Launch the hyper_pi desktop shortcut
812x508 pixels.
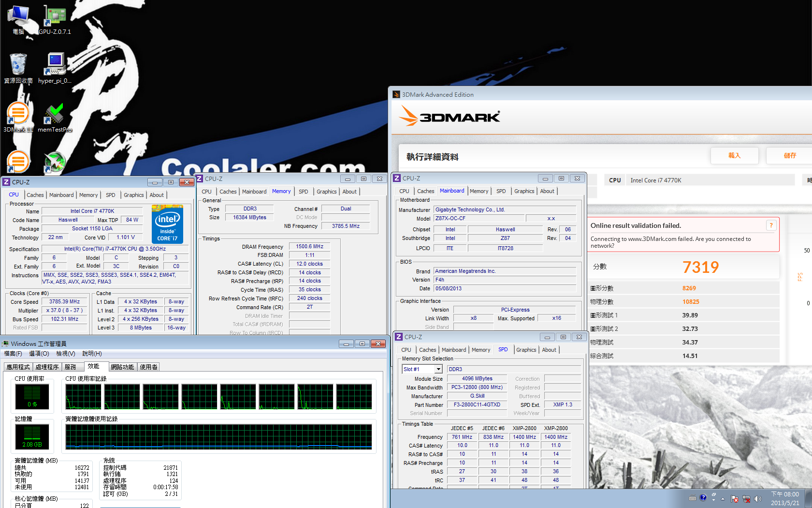point(55,68)
